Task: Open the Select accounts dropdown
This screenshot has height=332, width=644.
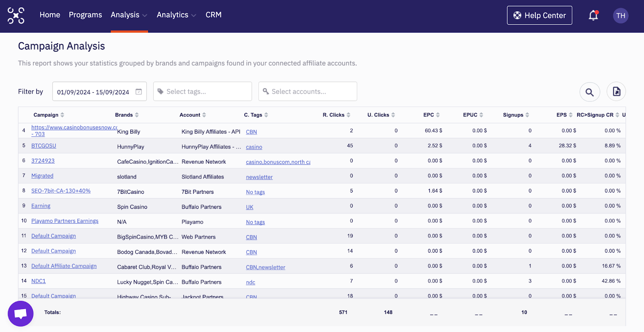Action: click(x=308, y=92)
